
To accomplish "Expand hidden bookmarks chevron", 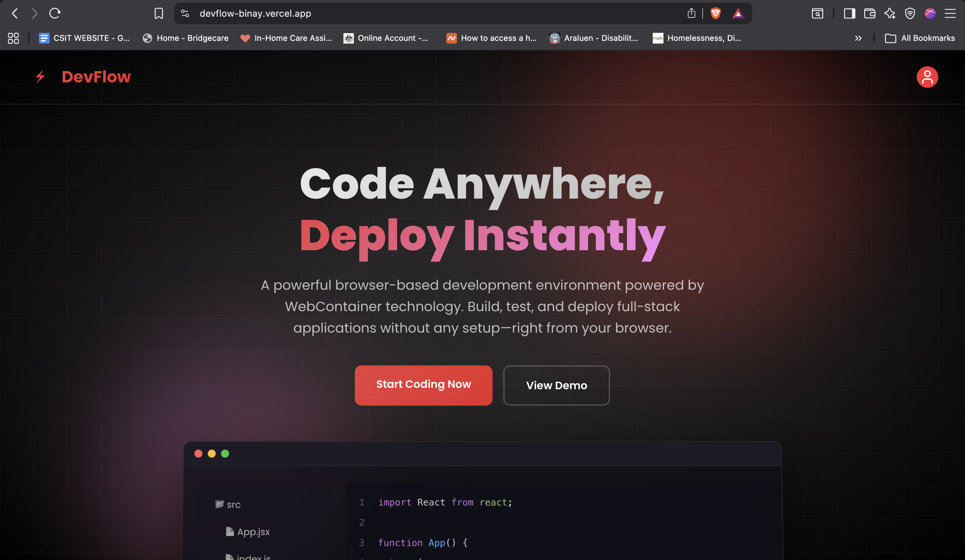I will pyautogui.click(x=858, y=38).
